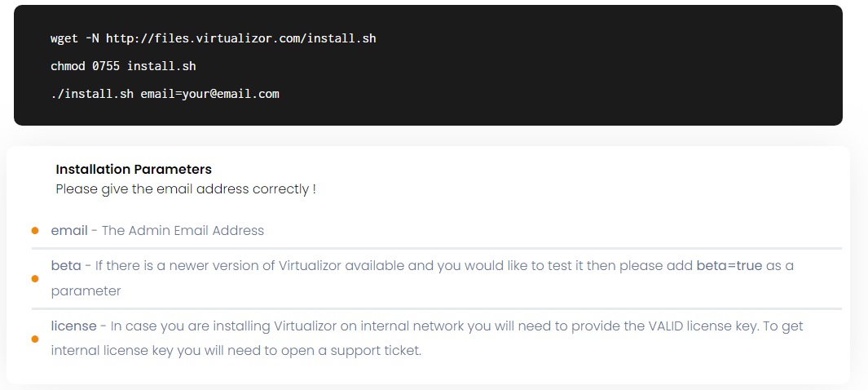The image size is (868, 390).
Task: Click the Installation Parameters heading
Action: [x=134, y=169]
